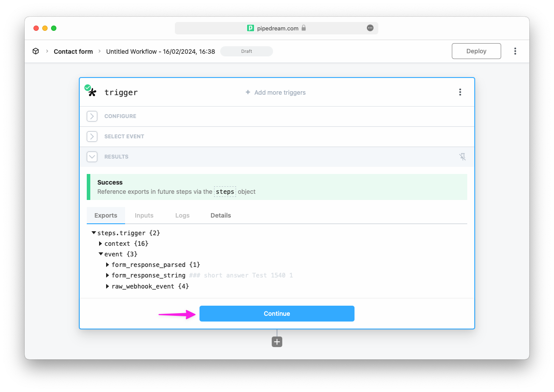This screenshot has height=392, width=554.
Task: Expand the context {16} node
Action: click(x=101, y=244)
